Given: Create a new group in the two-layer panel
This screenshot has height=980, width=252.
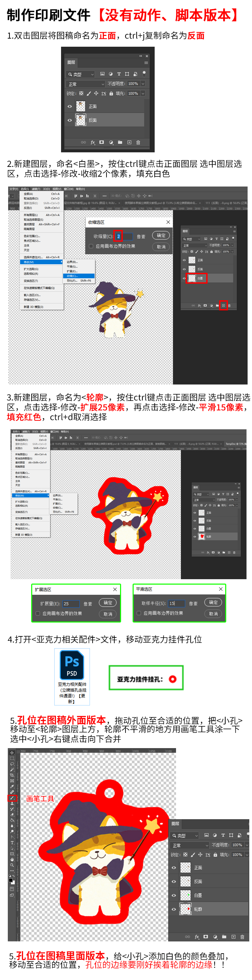Looking at the screenshot, I should pyautogui.click(x=120, y=143).
